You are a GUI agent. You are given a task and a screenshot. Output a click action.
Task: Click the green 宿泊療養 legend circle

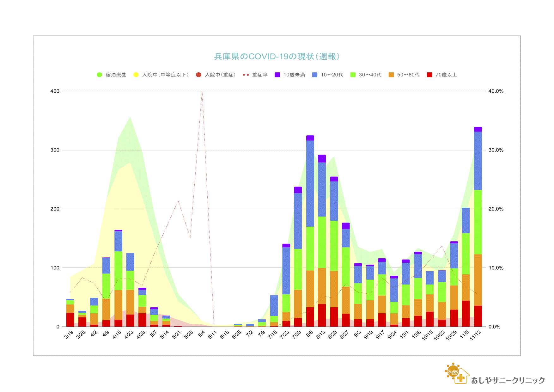click(100, 75)
